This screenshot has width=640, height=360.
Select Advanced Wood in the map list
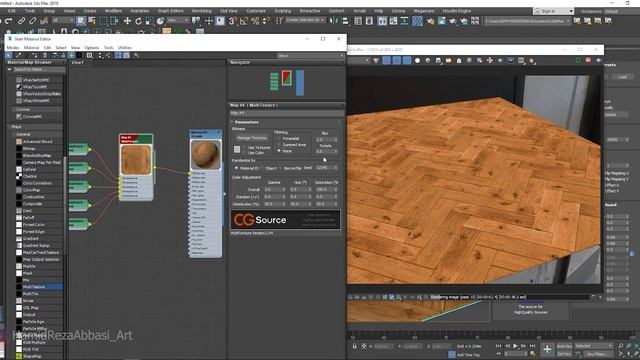click(x=38, y=142)
